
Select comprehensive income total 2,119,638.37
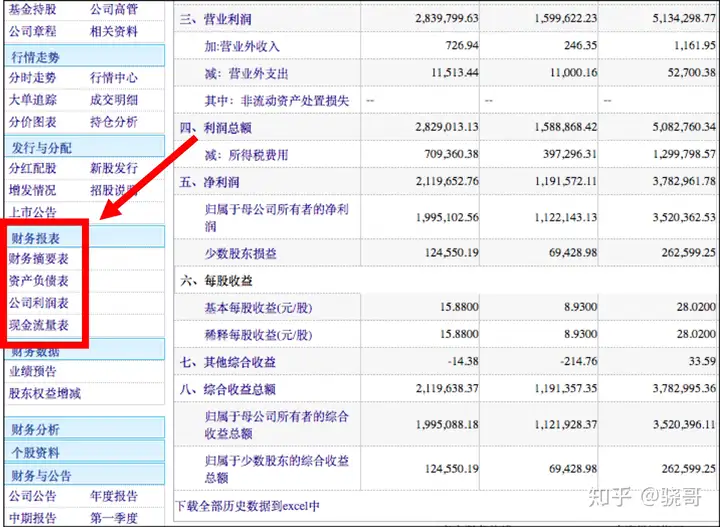[446, 388]
